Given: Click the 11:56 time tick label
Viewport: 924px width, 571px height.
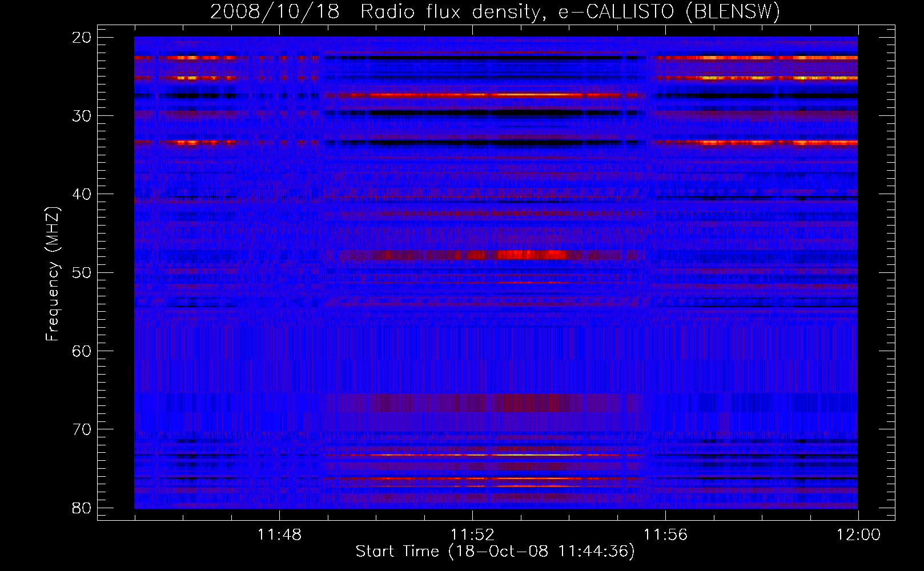Looking at the screenshot, I should [x=666, y=535].
